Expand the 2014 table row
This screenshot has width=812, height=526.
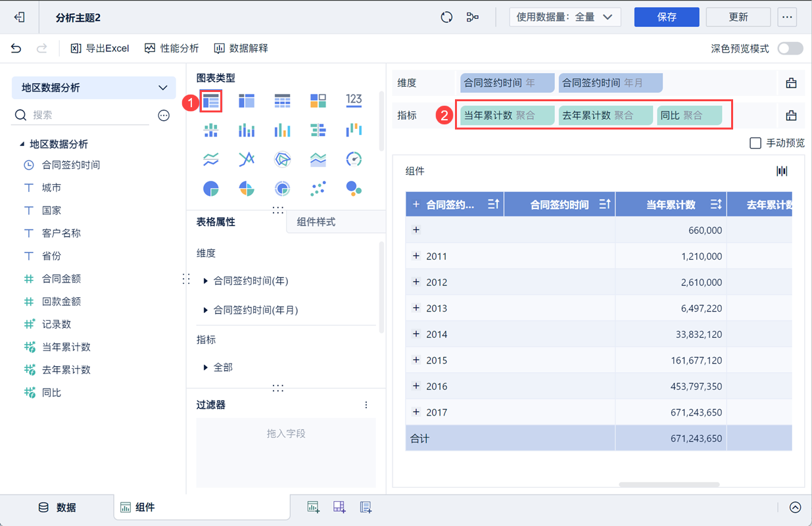(416, 334)
